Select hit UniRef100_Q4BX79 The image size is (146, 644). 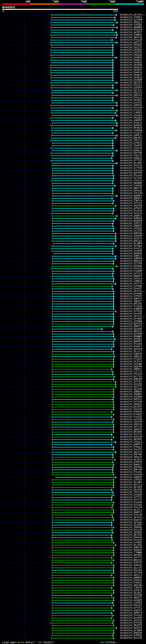(x=131, y=548)
